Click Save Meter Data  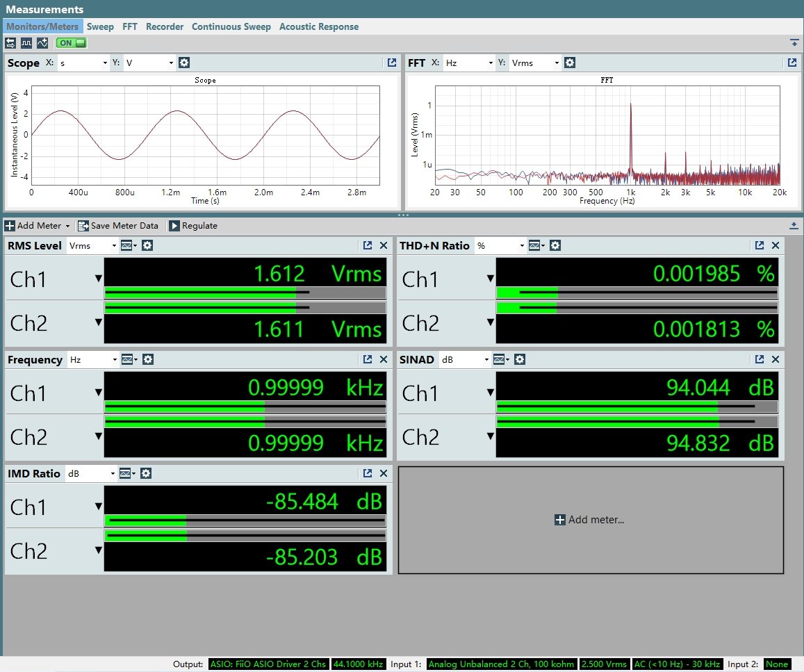(118, 226)
